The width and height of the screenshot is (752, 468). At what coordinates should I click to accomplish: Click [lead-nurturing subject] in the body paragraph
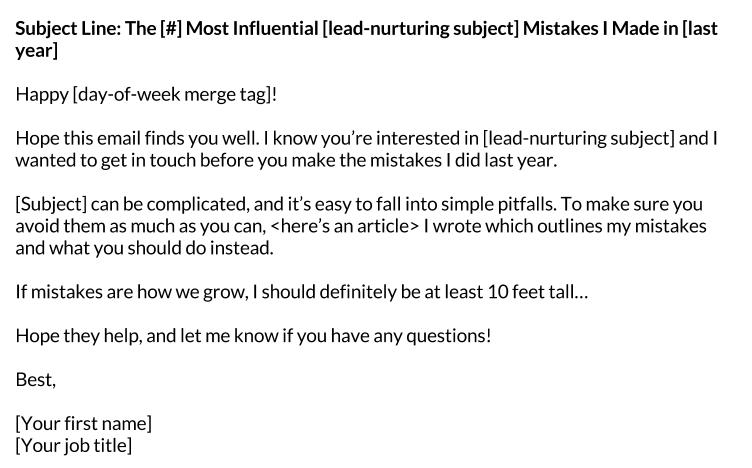[x=579, y=139]
